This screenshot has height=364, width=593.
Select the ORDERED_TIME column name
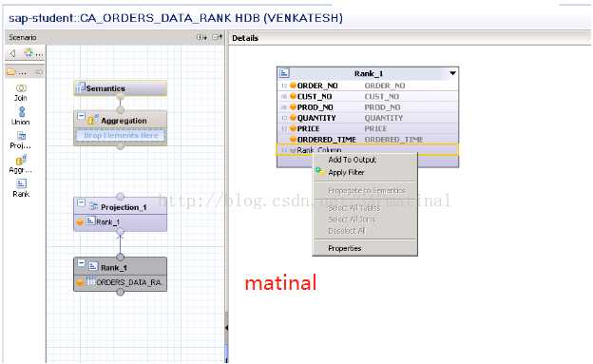pyautogui.click(x=326, y=140)
